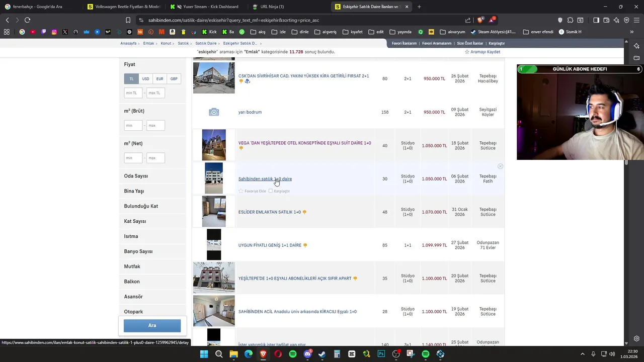Click the Favoriye Ekle star icon
This screenshot has width=644, height=362.
(240, 191)
